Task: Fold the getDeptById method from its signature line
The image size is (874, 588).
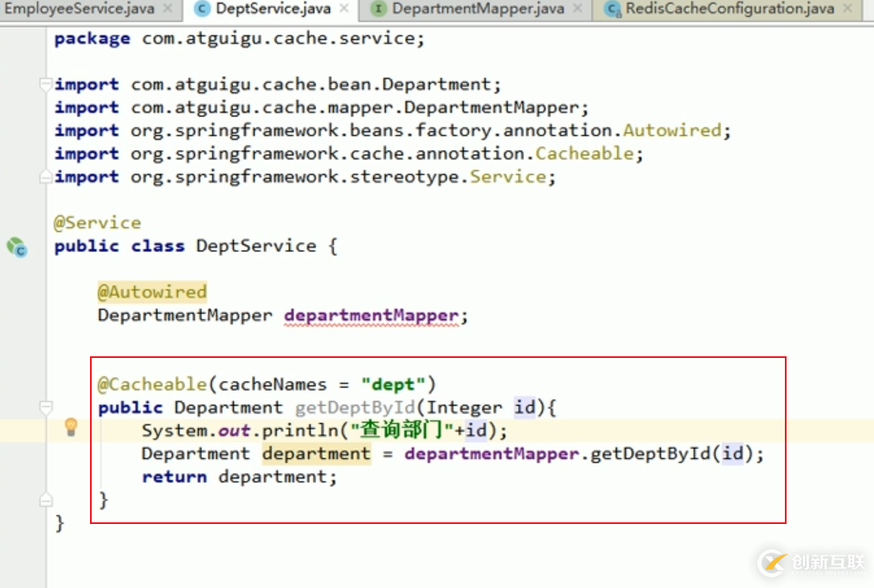Action: [46, 408]
